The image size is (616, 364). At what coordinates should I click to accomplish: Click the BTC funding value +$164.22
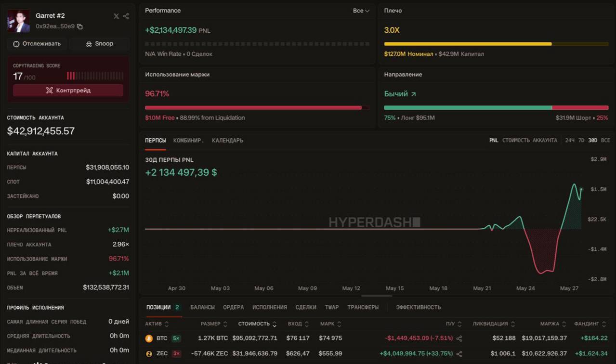[x=594, y=338]
